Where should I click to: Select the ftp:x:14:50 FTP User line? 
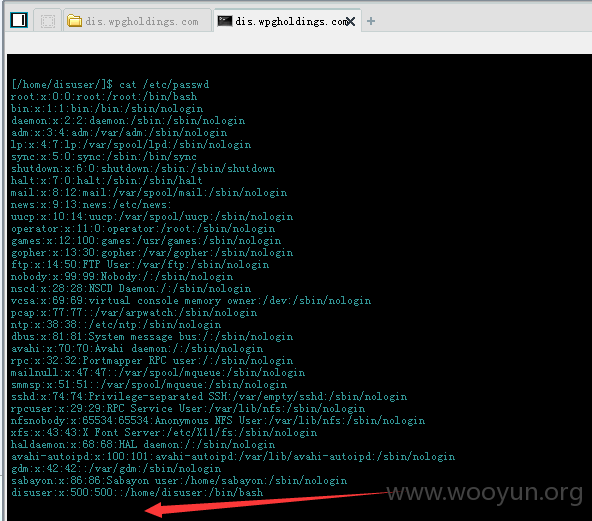pyautogui.click(x=140, y=265)
